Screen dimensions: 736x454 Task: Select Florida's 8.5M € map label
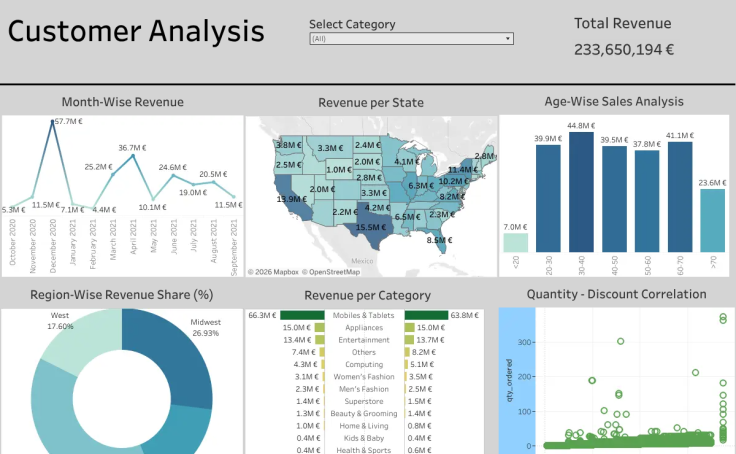click(439, 240)
